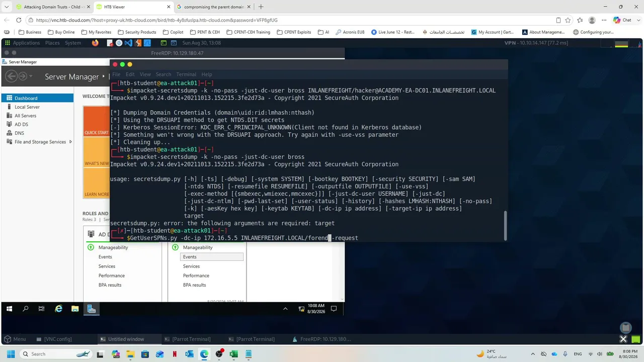The height and width of the screenshot is (362, 644).
Task: Expand File and Storage Services arrow
Action: tap(70, 142)
